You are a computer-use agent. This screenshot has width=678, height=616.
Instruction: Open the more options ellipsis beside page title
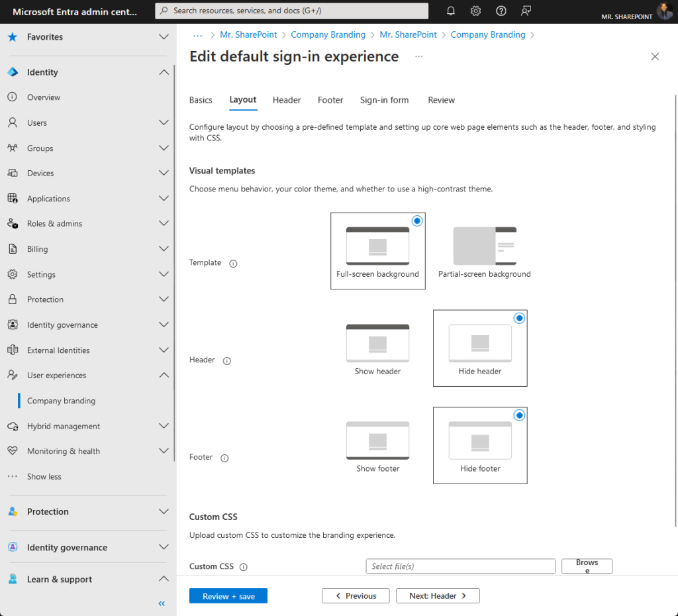[418, 57]
